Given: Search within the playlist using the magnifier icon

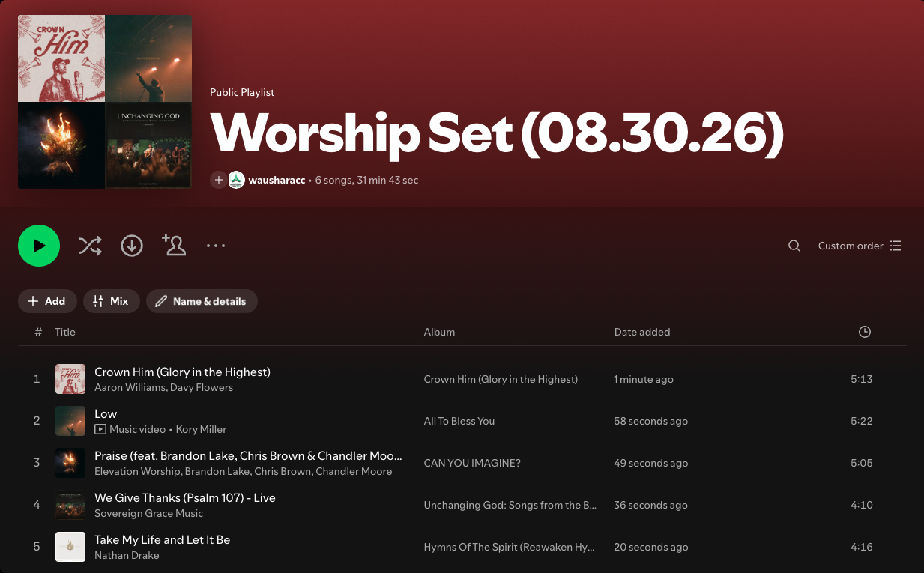Looking at the screenshot, I should point(794,246).
